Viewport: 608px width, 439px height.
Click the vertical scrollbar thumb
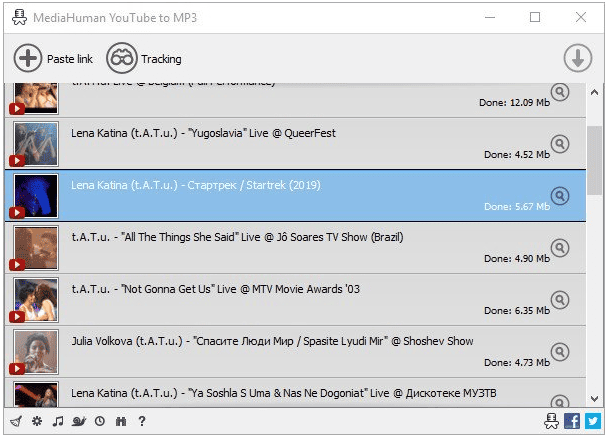point(594,161)
